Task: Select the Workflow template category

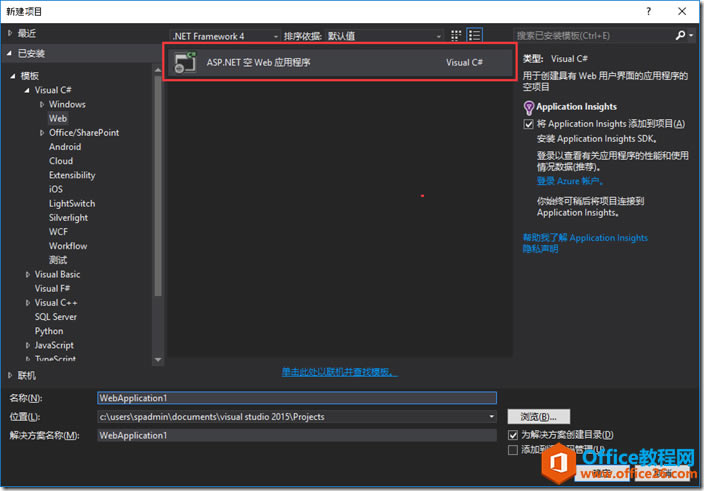Action: tap(68, 246)
